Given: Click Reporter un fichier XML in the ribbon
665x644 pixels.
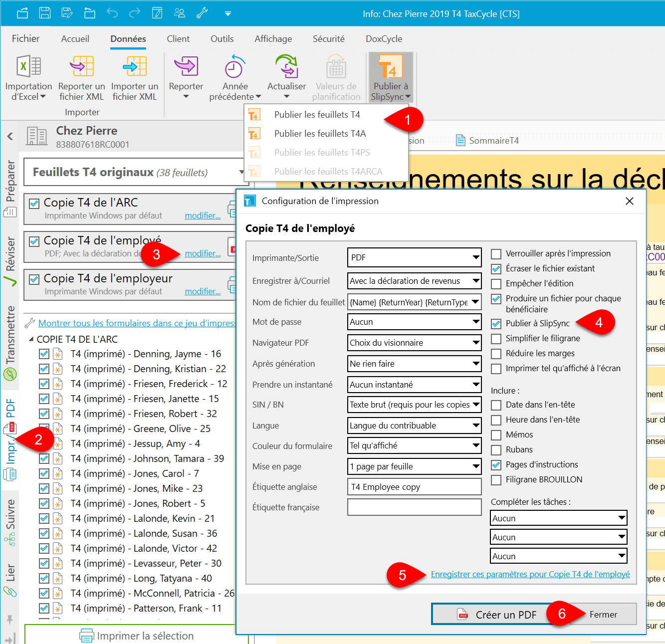Looking at the screenshot, I should [82, 78].
